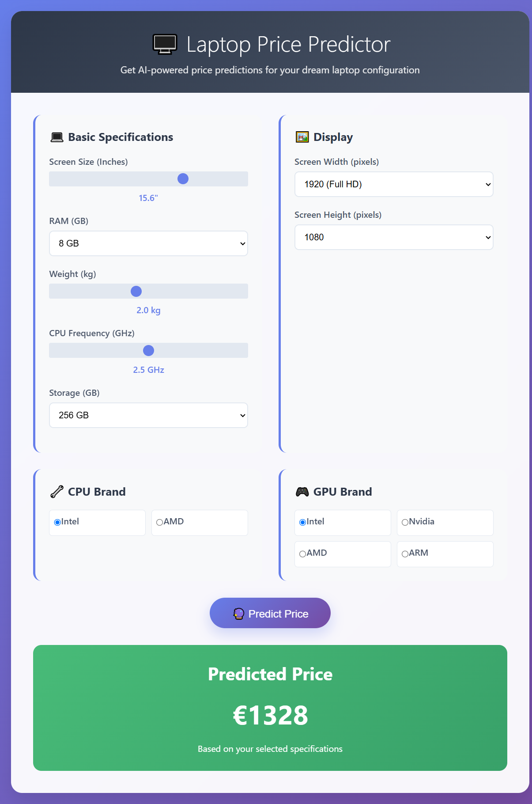Screen dimensions: 532x804
Task: Select AMD as the CPU brand
Action: (160, 522)
